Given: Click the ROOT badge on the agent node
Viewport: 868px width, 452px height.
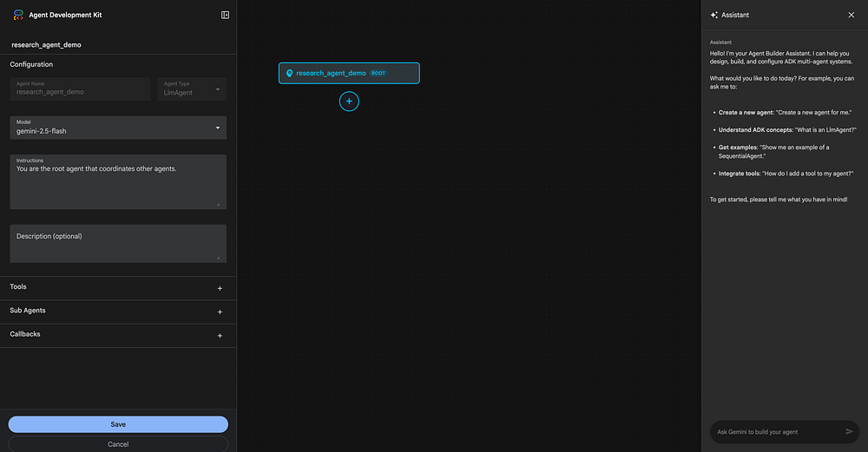Looking at the screenshot, I should coord(378,73).
